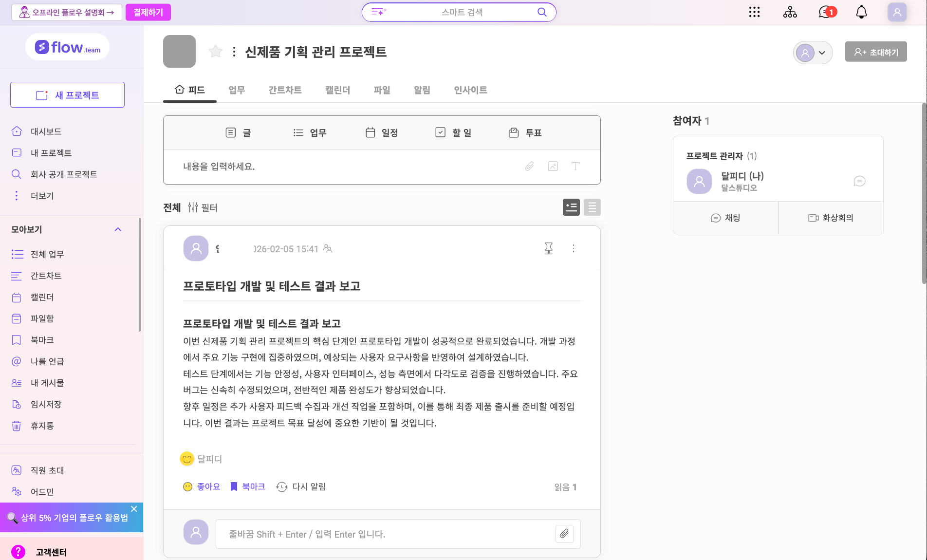The image size is (927, 560).
Task: Choose 투표 post type in composer
Action: 525,132
